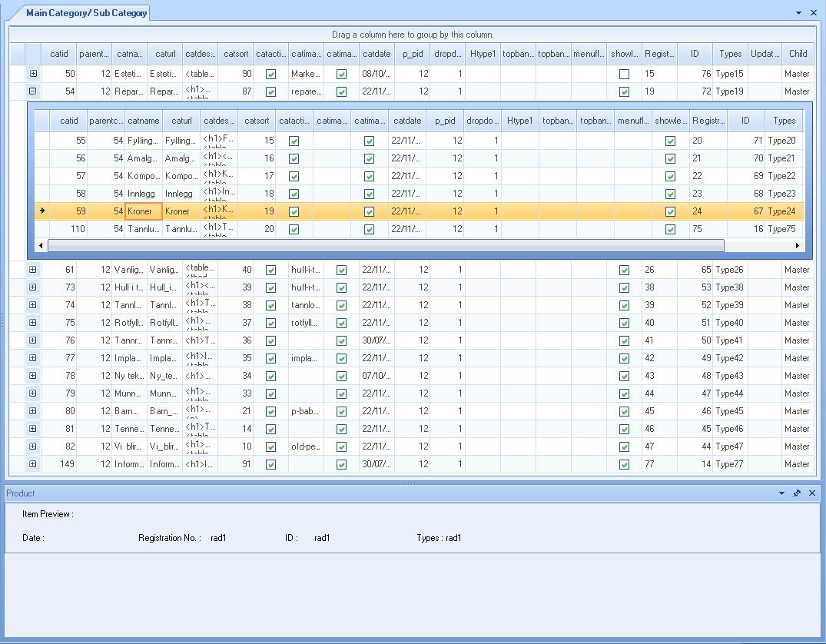Click the Registration No. label in Product panel
826x644 pixels.
tap(170, 537)
